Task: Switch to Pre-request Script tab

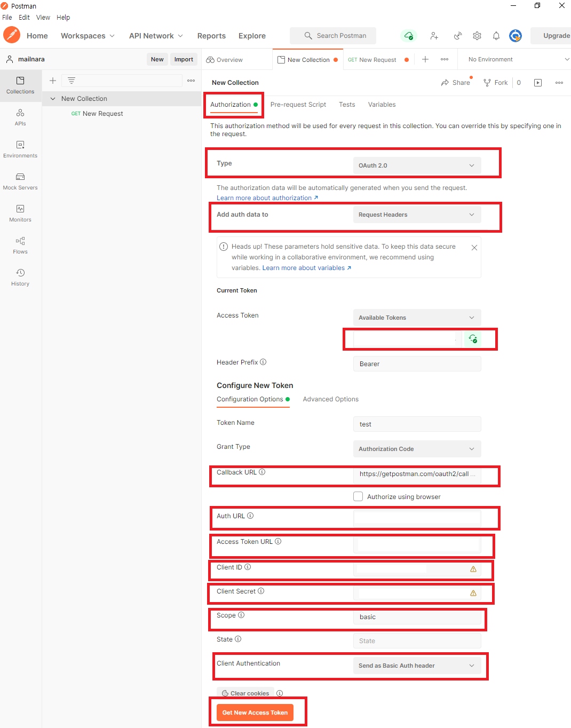Action: pos(298,105)
